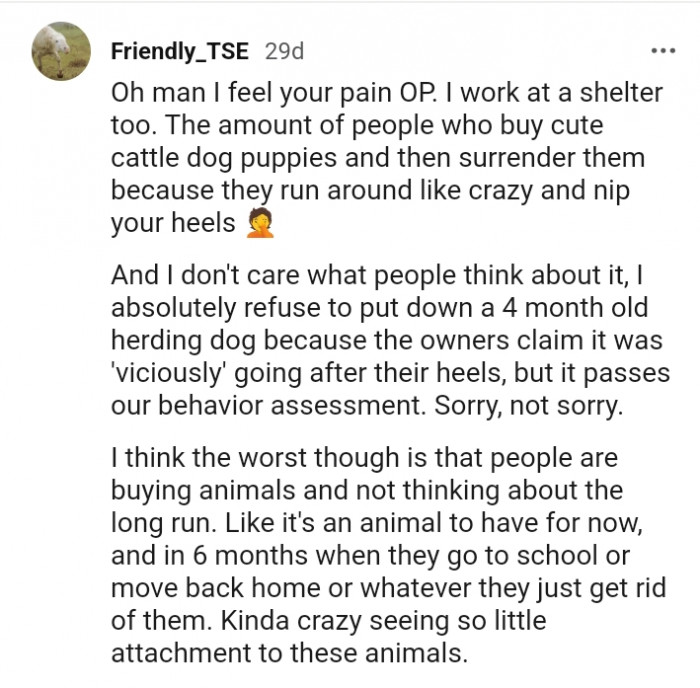Click the 29d comment timestamp
The height and width of the screenshot is (688, 700).
[x=285, y=50]
